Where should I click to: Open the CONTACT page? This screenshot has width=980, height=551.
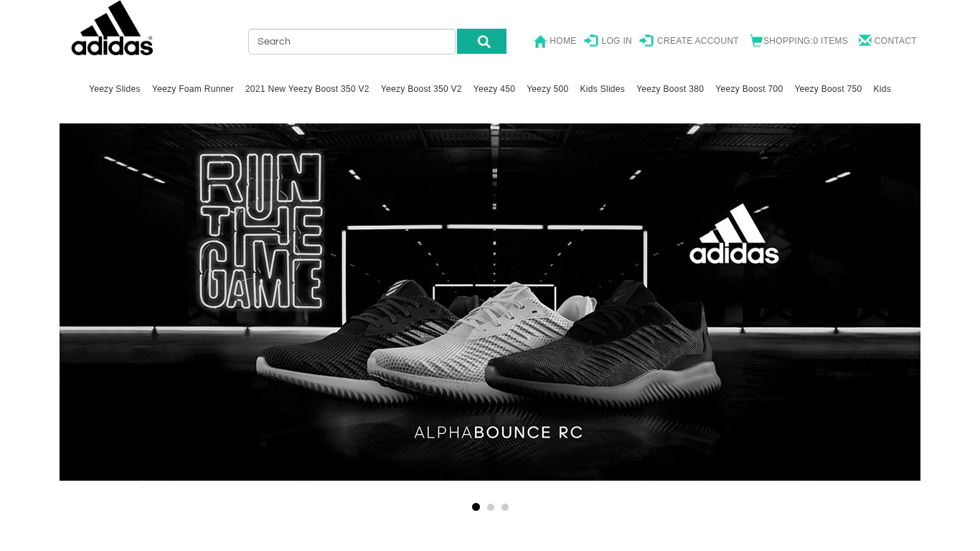pos(895,41)
